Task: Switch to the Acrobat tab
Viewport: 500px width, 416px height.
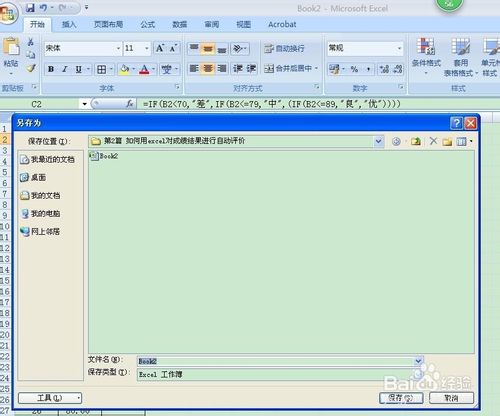Action: [x=282, y=24]
